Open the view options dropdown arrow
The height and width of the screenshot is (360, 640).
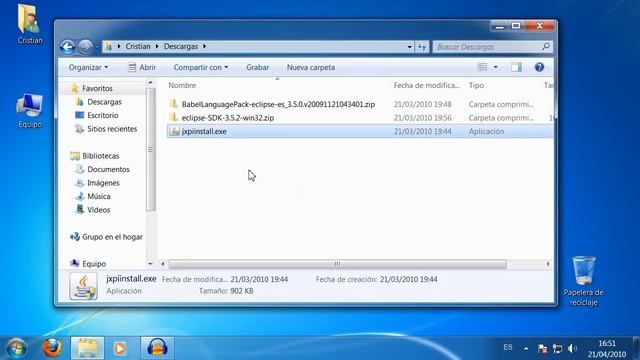point(496,67)
